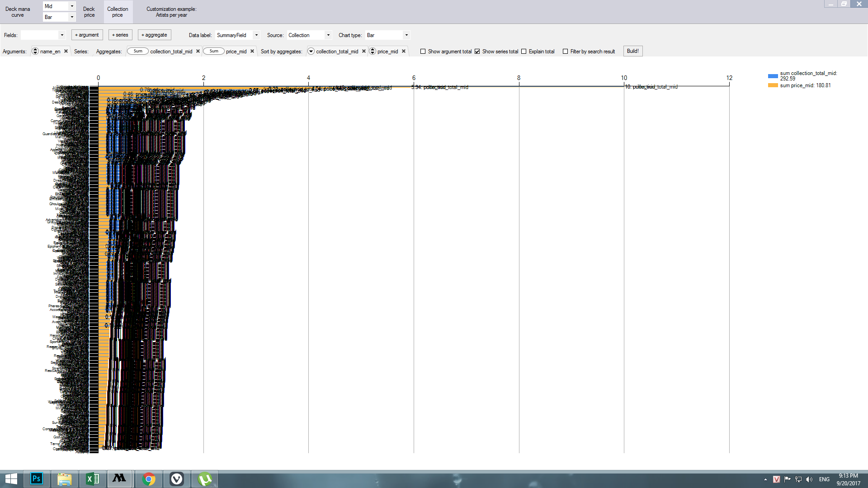Open Photoshop from the taskbar
This screenshot has height=488, width=868.
pyautogui.click(x=36, y=479)
